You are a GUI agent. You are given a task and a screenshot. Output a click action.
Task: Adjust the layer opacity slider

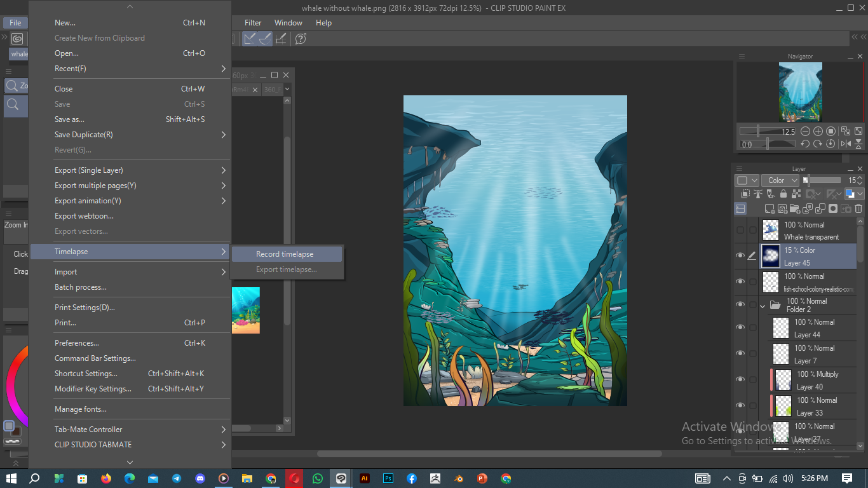coord(822,180)
